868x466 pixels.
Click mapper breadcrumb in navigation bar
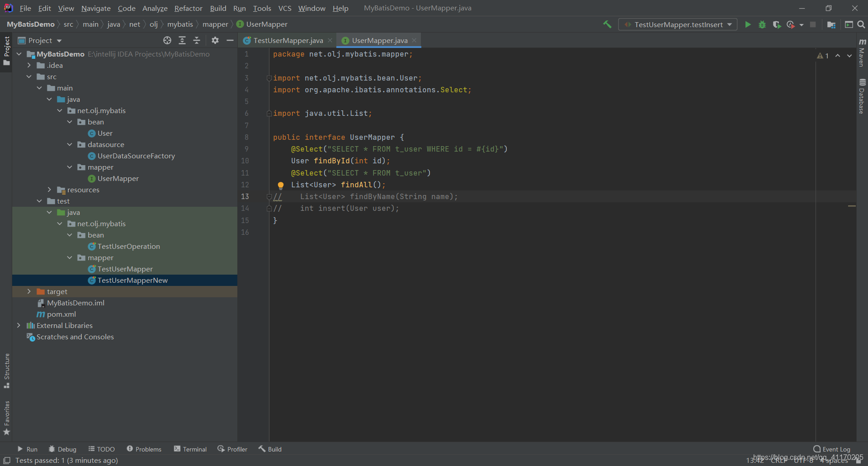215,24
